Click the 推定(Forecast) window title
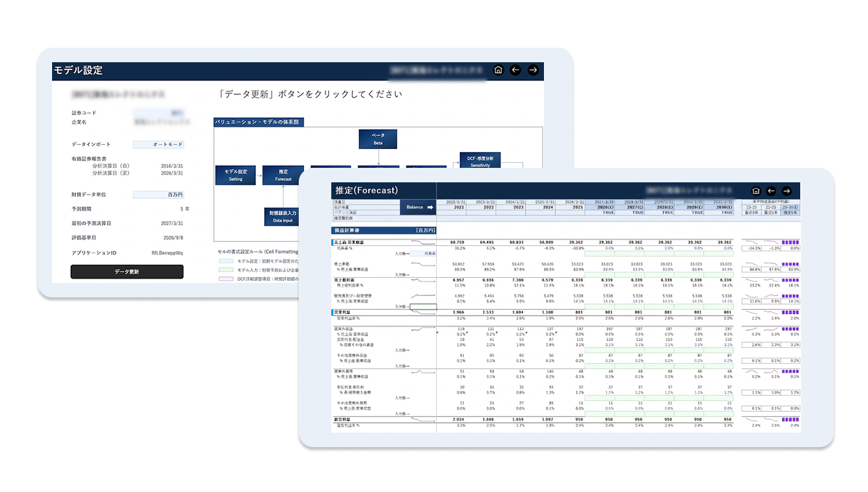This screenshot has width=868, height=492. [366, 190]
